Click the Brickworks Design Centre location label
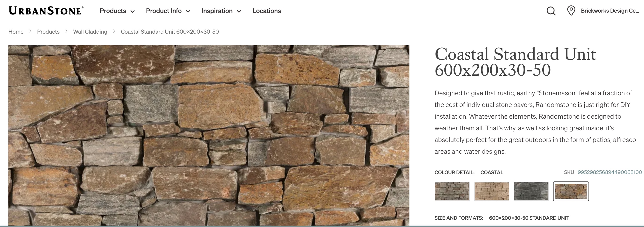The height and width of the screenshot is (227, 644). [x=610, y=11]
